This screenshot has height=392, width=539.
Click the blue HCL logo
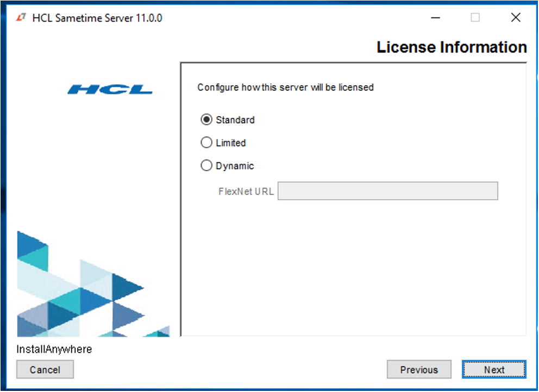click(110, 89)
